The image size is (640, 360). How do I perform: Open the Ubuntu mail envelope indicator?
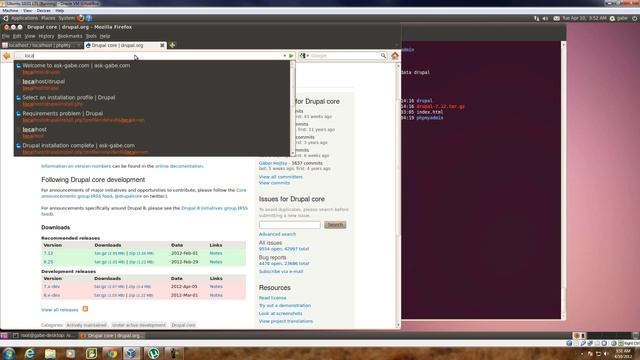pyautogui.click(x=556, y=18)
